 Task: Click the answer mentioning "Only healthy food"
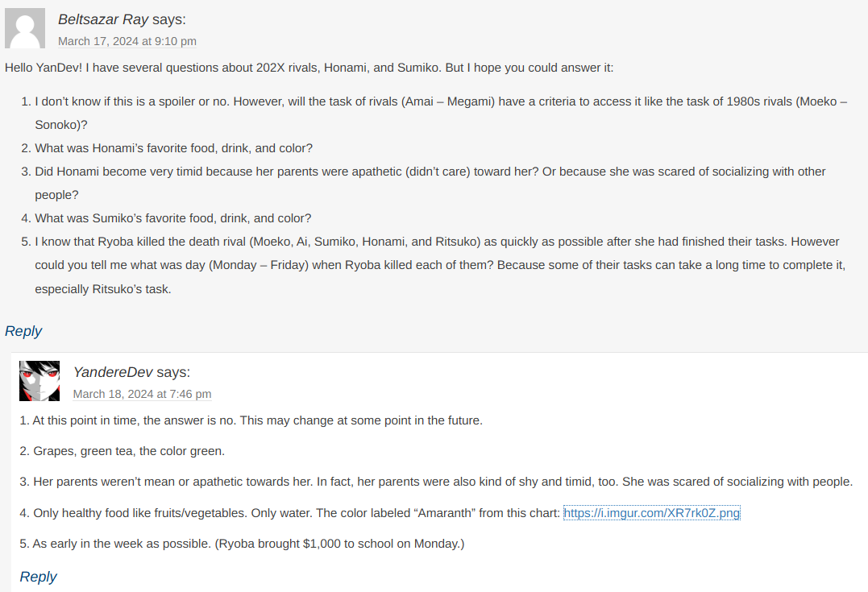point(290,513)
